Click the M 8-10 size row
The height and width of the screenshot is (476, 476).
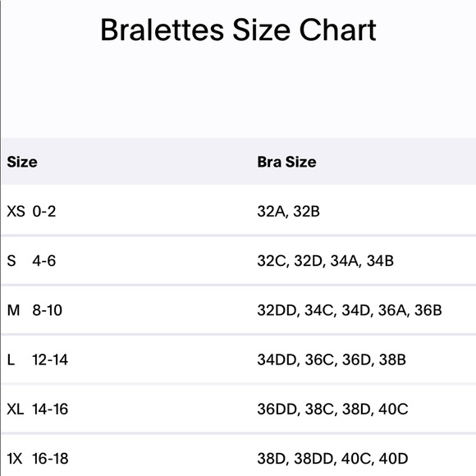click(x=239, y=310)
